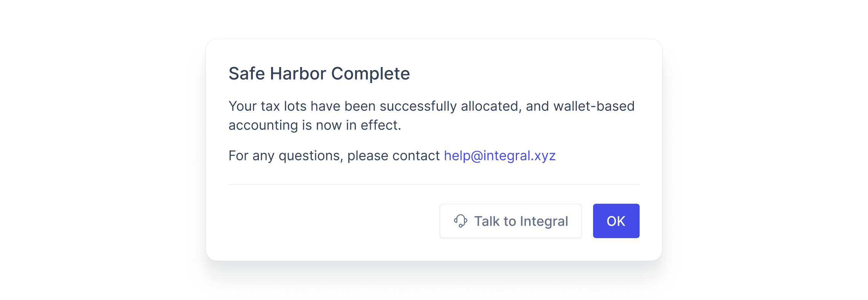This screenshot has height=300, width=868.
Task: Click the word "Safe" in the title
Action: tap(247, 73)
